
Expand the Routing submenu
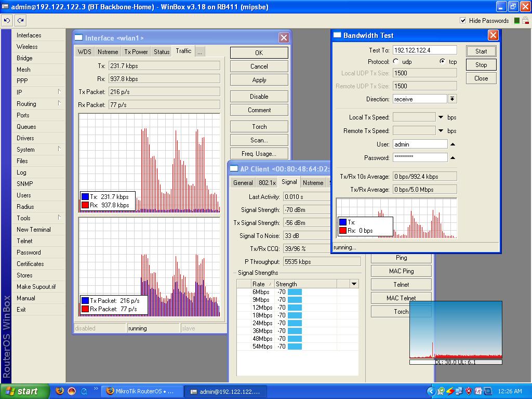(59, 103)
